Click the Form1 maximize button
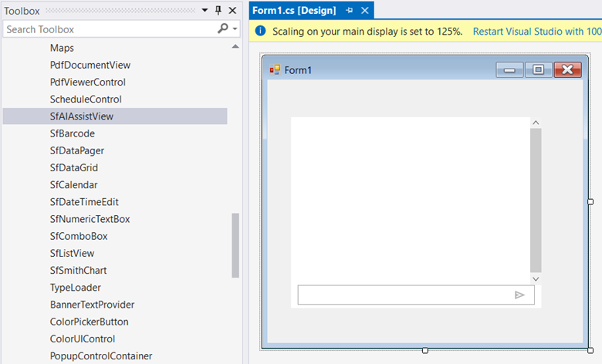This screenshot has width=602, height=364. click(x=538, y=70)
